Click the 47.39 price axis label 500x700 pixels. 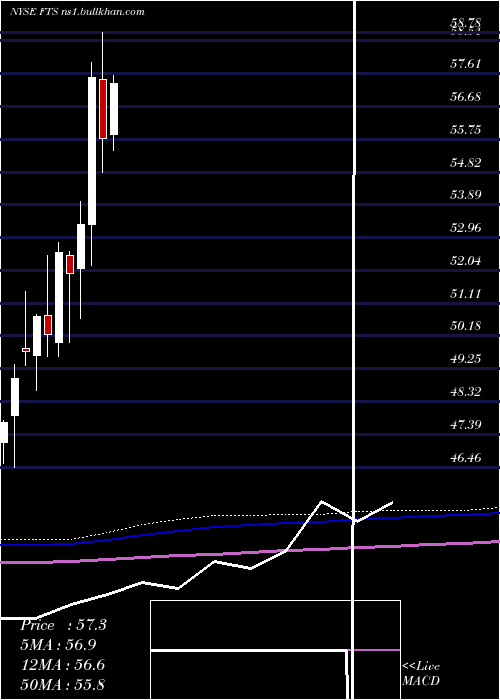[465, 425]
